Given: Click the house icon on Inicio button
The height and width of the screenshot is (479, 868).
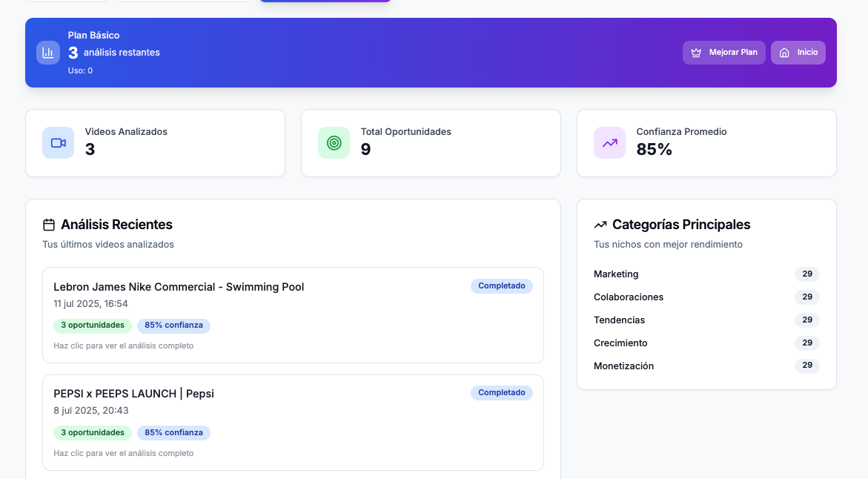Looking at the screenshot, I should point(783,53).
